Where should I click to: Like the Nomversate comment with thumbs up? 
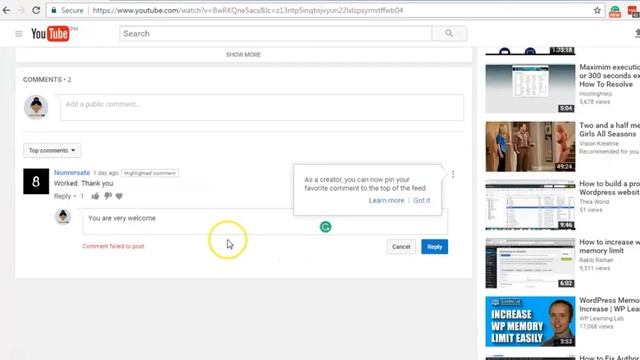pos(95,196)
